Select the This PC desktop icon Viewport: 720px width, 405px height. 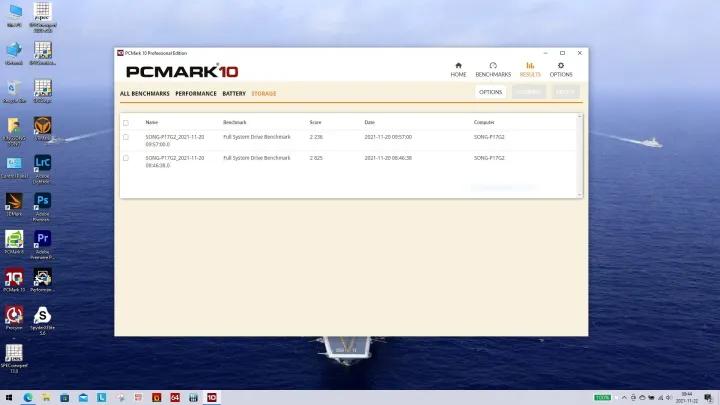coord(14,15)
